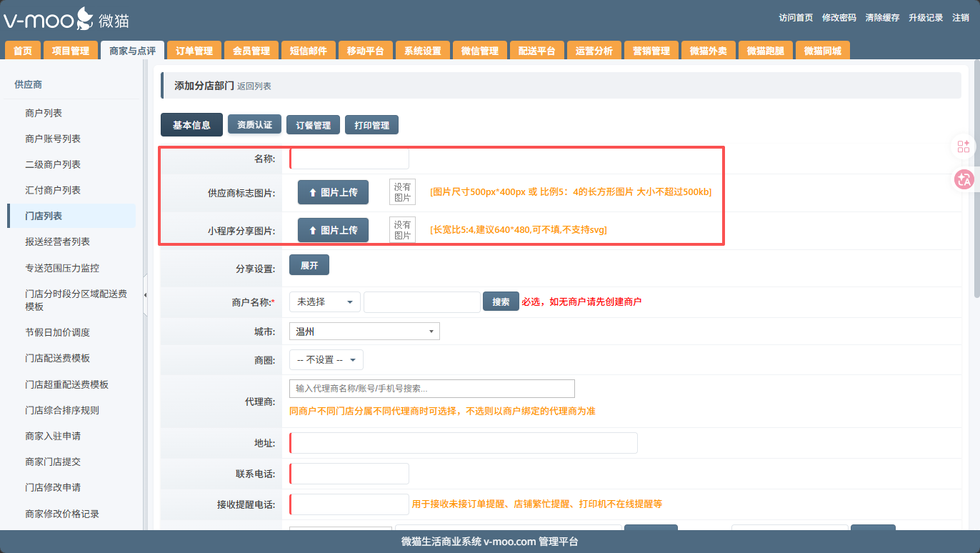Screen dimensions: 980x553
Task: Open the 商圈 不设置 dropdown
Action: pyautogui.click(x=326, y=360)
